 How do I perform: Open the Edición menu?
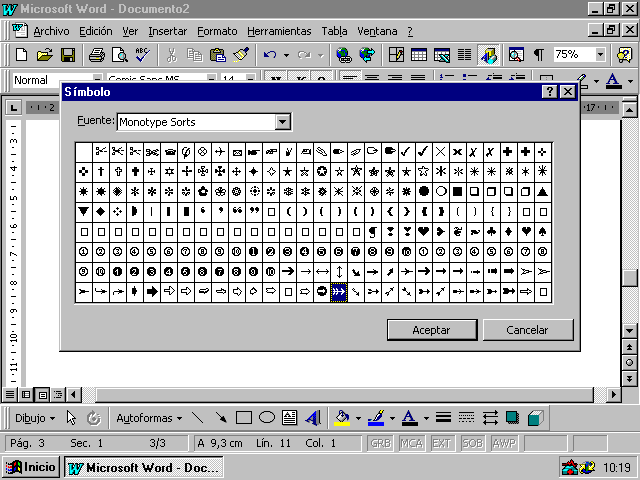pyautogui.click(x=96, y=31)
